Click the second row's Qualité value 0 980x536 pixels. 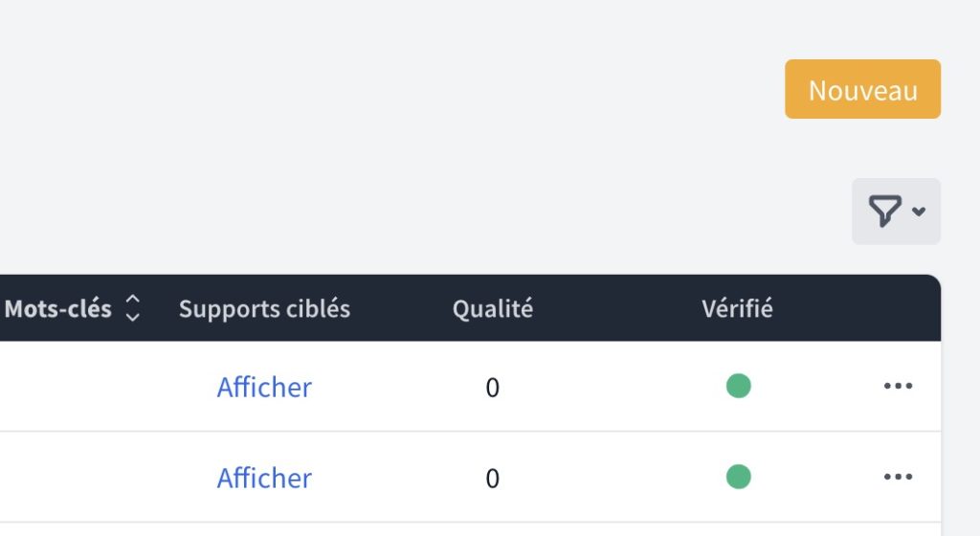(493, 479)
